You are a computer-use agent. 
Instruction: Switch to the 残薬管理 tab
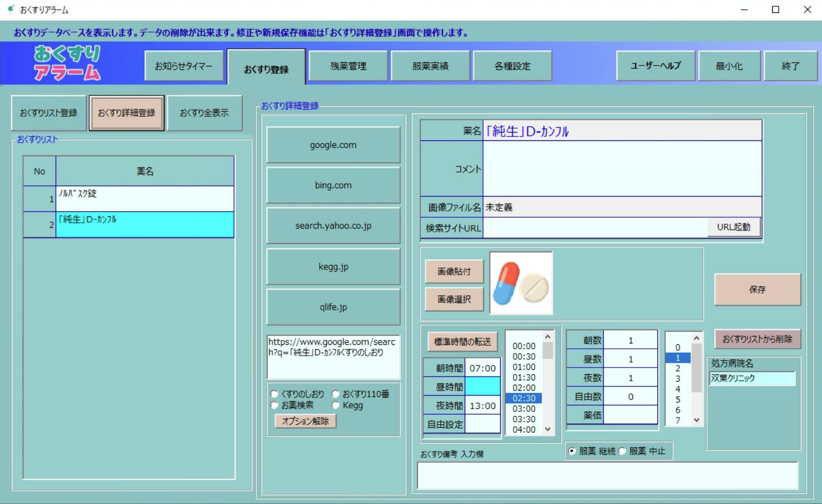coord(348,66)
